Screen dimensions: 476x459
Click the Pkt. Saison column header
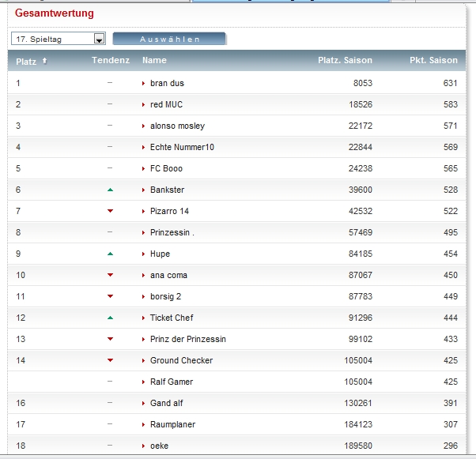[433, 60]
